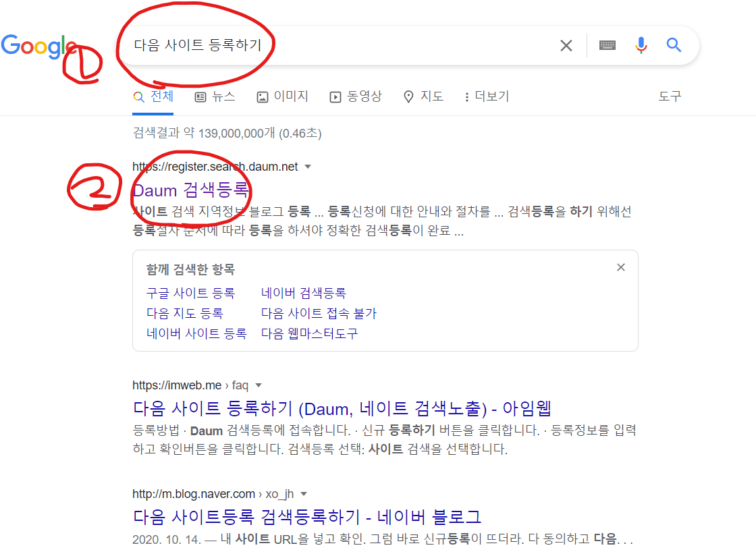
Task: Open the on-screen keyboard icon
Action: tap(607, 45)
